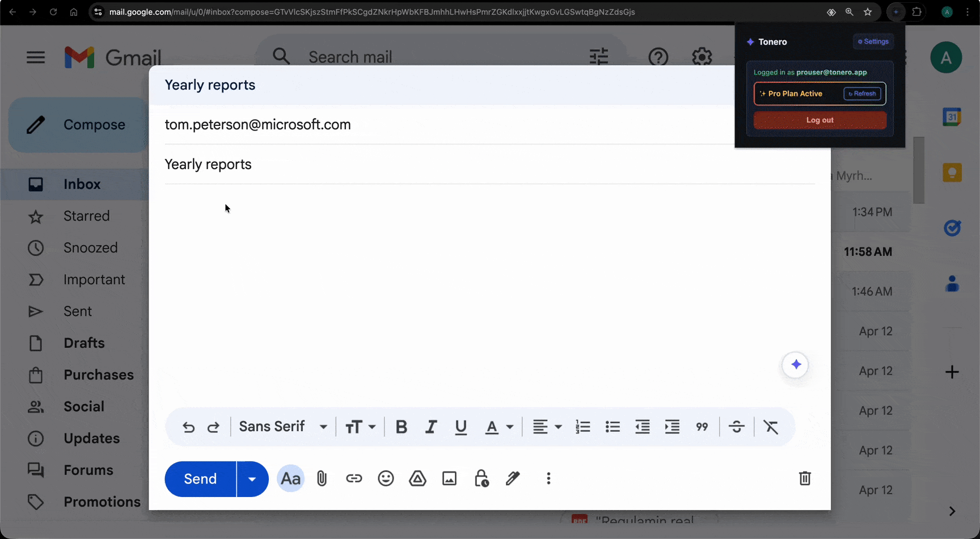Toggle confidential mode lock icon
This screenshot has height=539, width=980.
click(x=481, y=479)
